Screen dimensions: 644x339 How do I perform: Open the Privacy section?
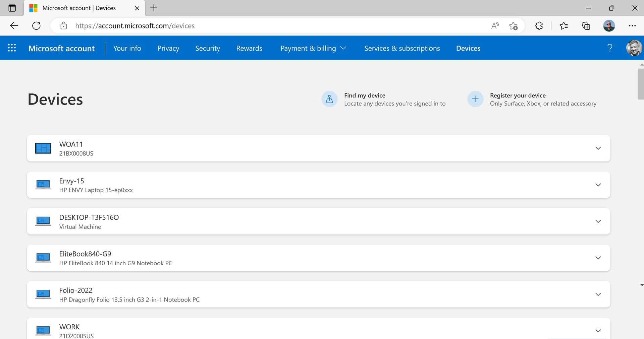(x=168, y=48)
